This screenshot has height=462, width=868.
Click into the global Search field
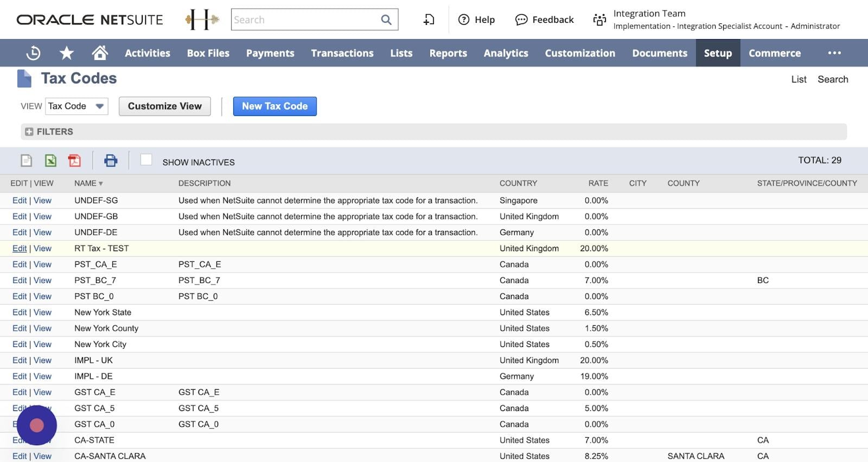click(x=305, y=20)
